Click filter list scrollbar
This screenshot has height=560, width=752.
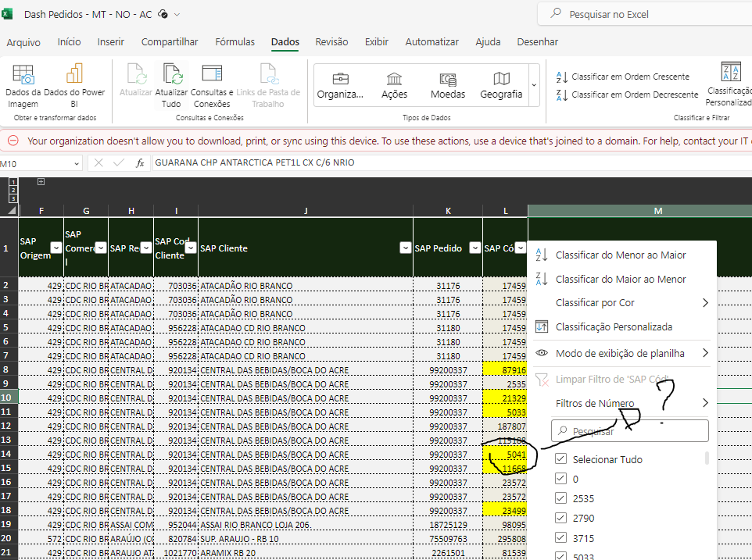click(x=707, y=458)
